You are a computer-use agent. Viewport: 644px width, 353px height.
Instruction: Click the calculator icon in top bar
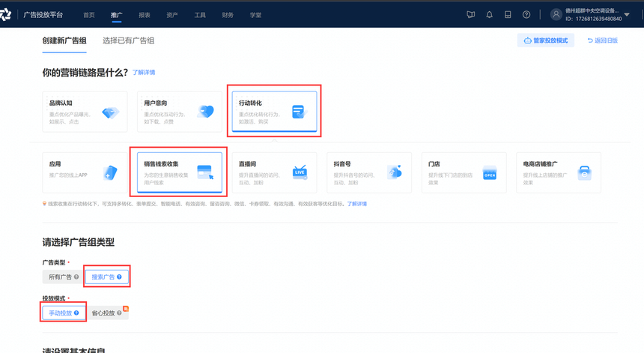tap(508, 14)
